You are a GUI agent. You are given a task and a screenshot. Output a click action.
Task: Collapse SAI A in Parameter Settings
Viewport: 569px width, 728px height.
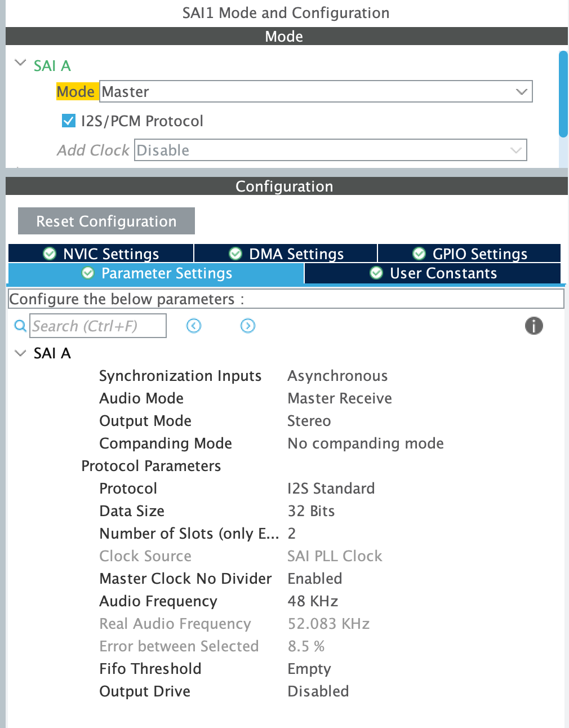point(20,353)
